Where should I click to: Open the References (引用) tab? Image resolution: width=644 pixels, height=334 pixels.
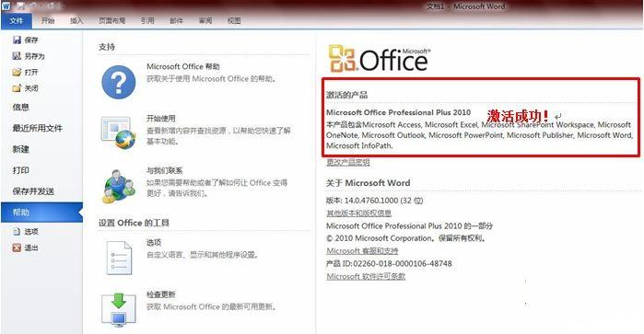point(147,20)
